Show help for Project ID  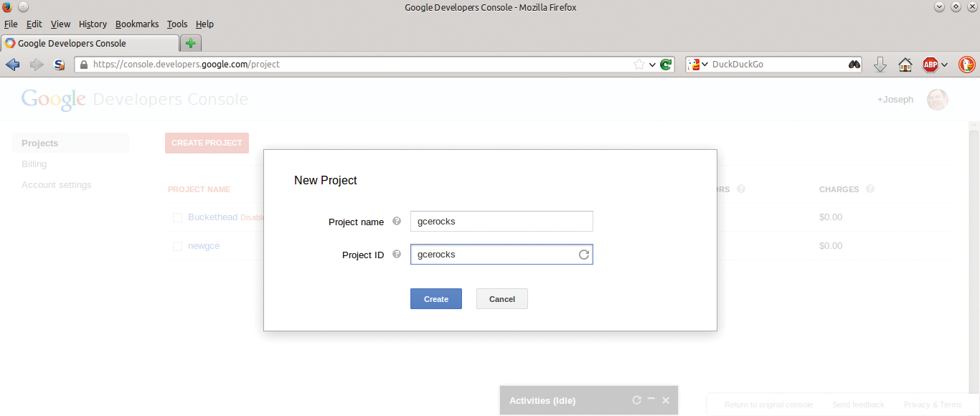tap(397, 255)
